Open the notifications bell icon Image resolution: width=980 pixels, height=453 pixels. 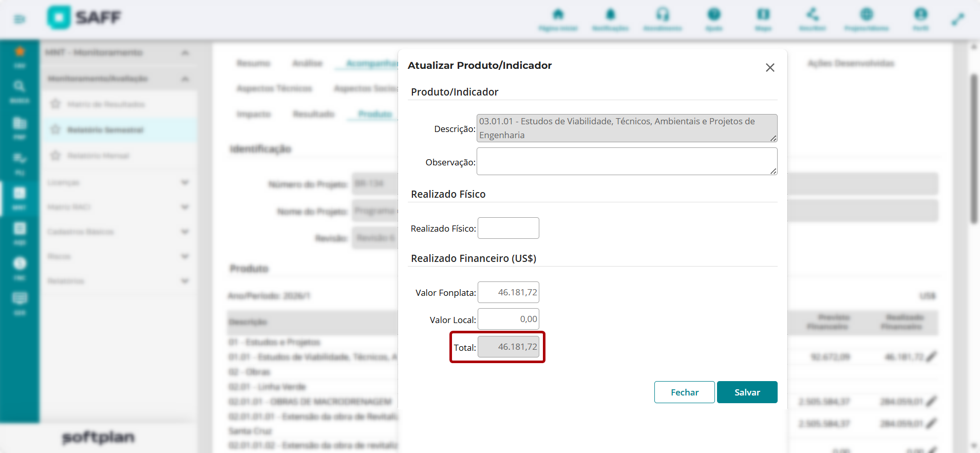pyautogui.click(x=610, y=14)
